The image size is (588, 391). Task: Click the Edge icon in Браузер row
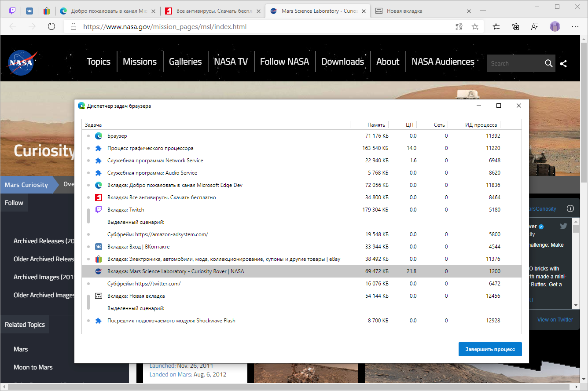[99, 136]
